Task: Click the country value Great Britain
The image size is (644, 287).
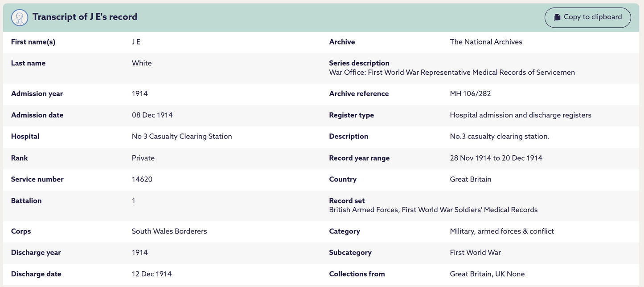Action: [470, 179]
